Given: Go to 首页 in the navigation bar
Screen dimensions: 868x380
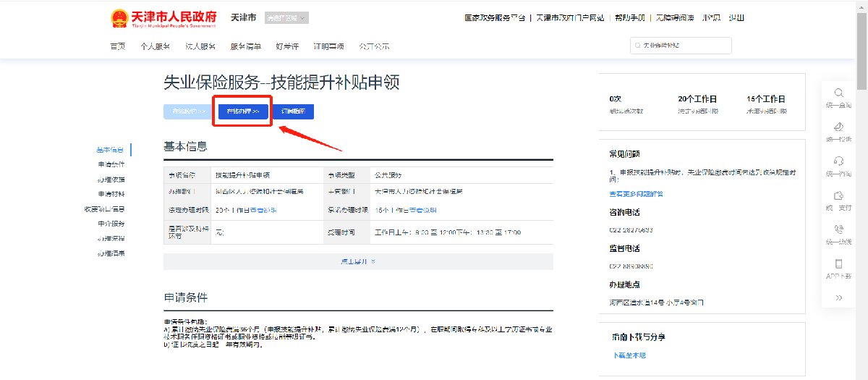Looking at the screenshot, I should pyautogui.click(x=118, y=46).
